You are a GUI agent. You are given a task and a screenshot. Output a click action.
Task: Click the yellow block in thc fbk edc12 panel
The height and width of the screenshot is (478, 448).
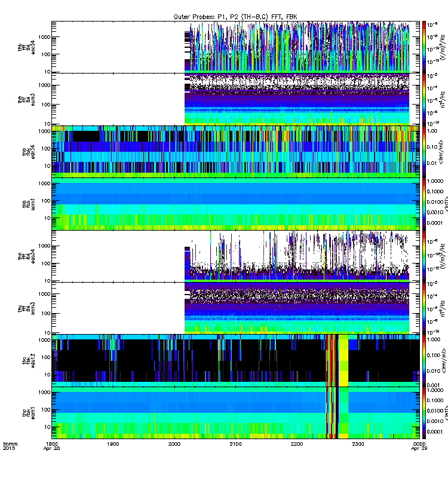click(x=343, y=360)
